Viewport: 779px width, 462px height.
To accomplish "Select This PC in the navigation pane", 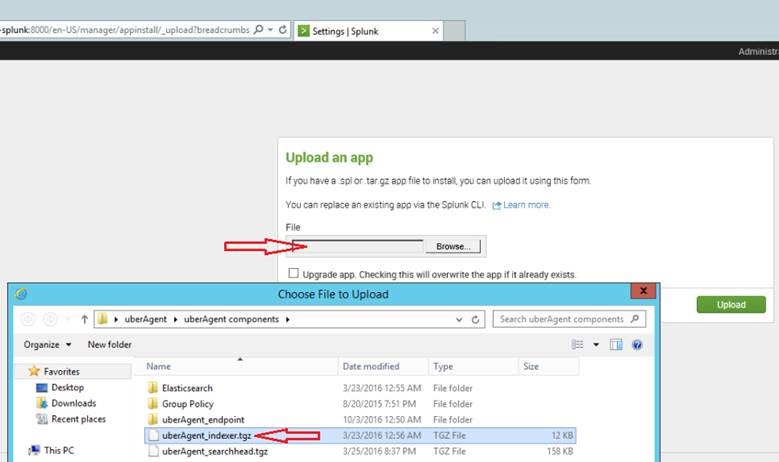I will pyautogui.click(x=59, y=451).
